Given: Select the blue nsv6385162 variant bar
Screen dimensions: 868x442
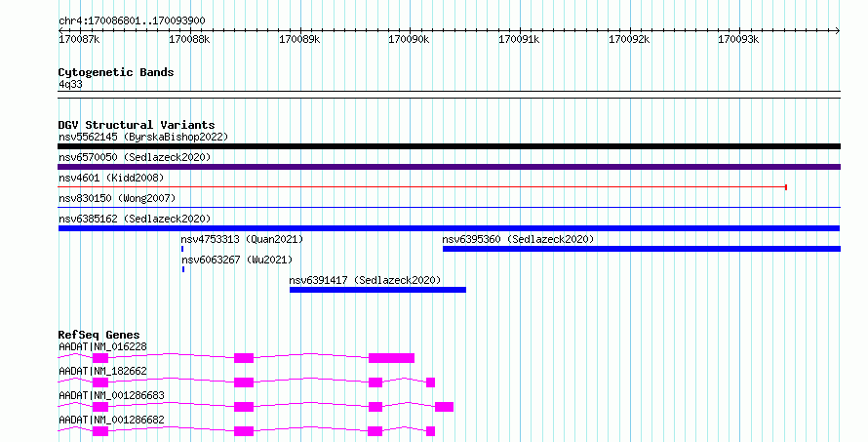Looking at the screenshot, I should coord(449,228).
